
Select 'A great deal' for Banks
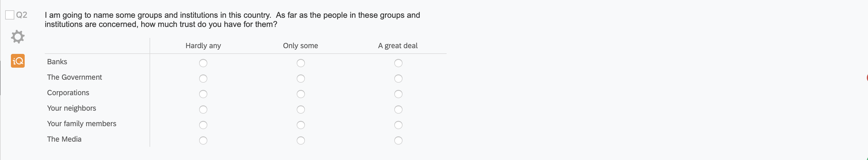click(398, 63)
